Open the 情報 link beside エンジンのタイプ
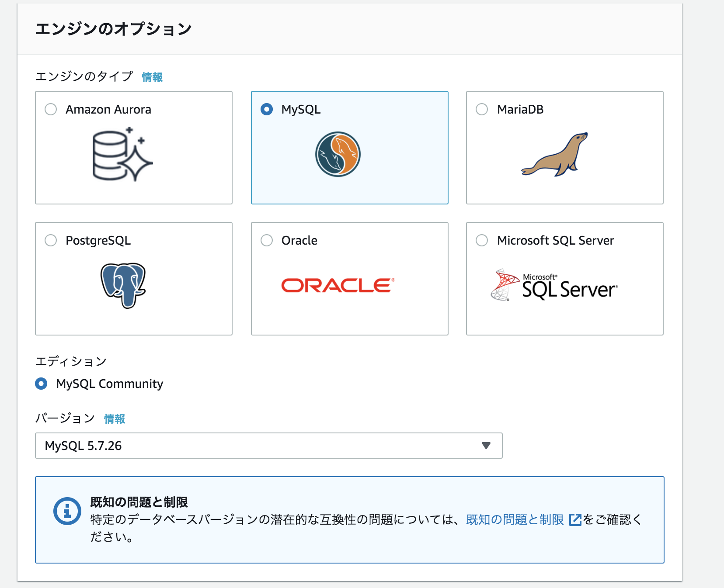 [152, 77]
